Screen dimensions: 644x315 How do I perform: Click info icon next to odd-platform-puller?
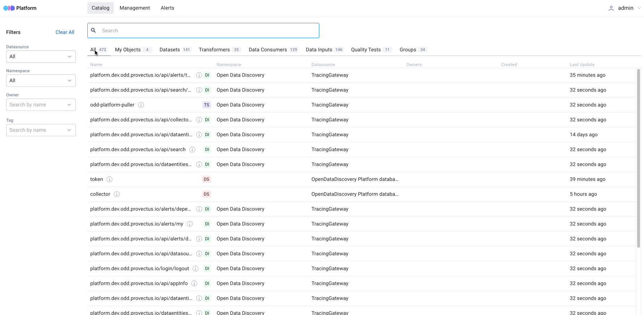coord(141,105)
